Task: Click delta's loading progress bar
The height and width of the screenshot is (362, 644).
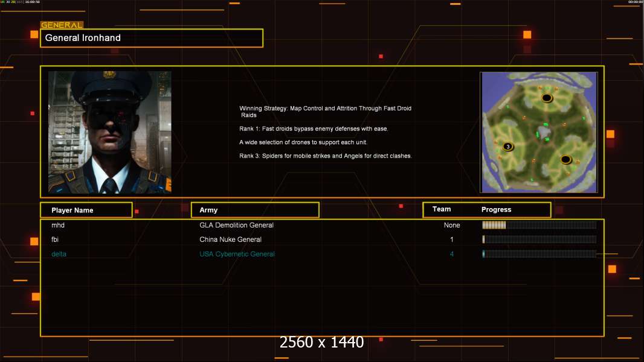Action: click(539, 254)
